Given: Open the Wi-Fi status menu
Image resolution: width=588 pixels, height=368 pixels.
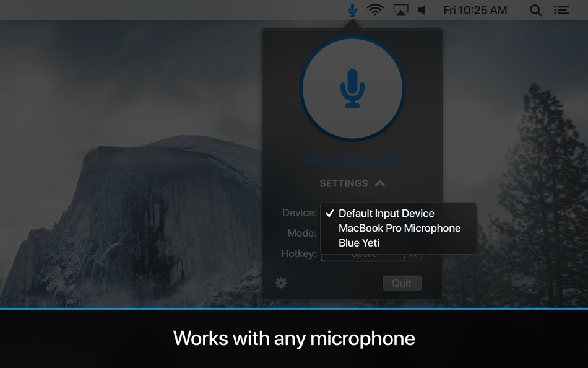Looking at the screenshot, I should coord(375,10).
